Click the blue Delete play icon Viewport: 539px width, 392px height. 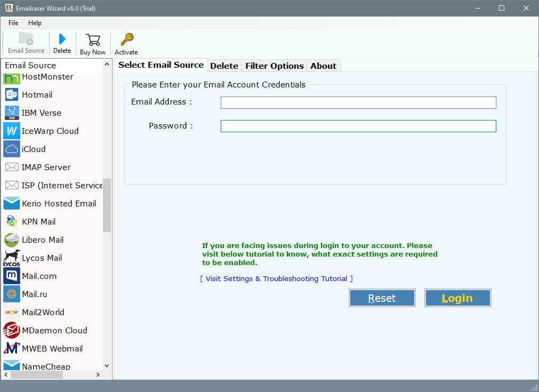pos(62,39)
